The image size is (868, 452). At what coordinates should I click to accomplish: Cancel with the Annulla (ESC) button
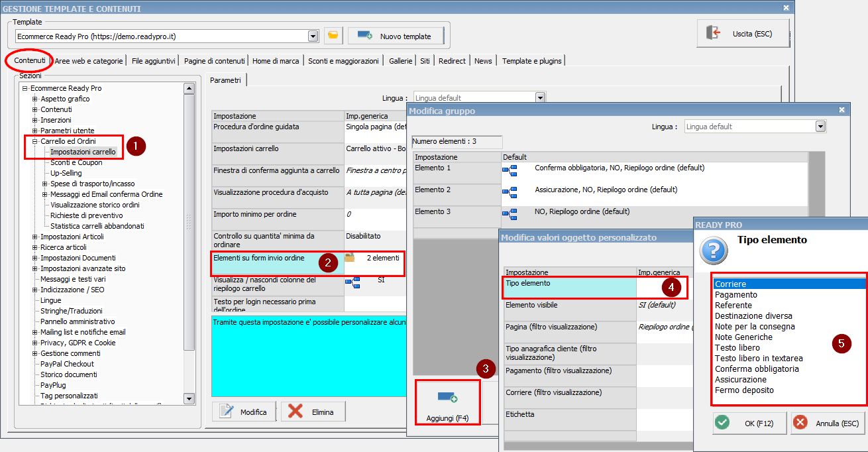tap(827, 423)
